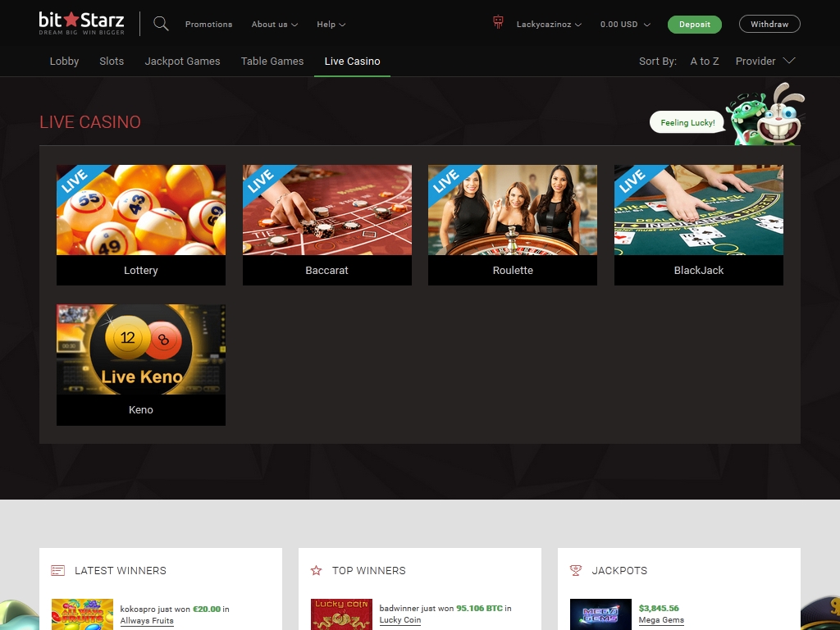Click the Jackpots trophy icon
The image size is (840, 630).
click(x=576, y=570)
